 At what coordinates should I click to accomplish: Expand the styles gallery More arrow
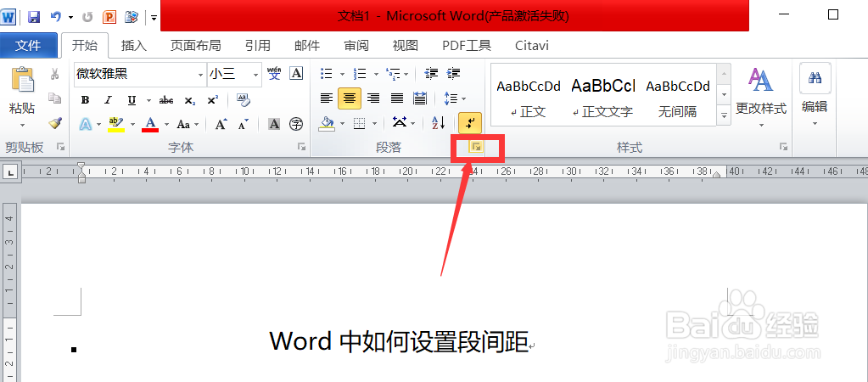(724, 115)
